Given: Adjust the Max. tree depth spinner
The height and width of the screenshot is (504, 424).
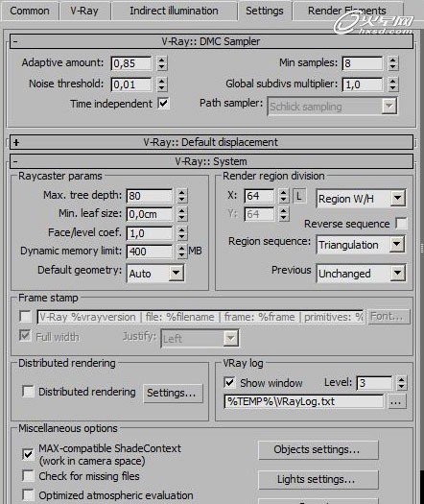Looking at the screenshot, I should 182,196.
